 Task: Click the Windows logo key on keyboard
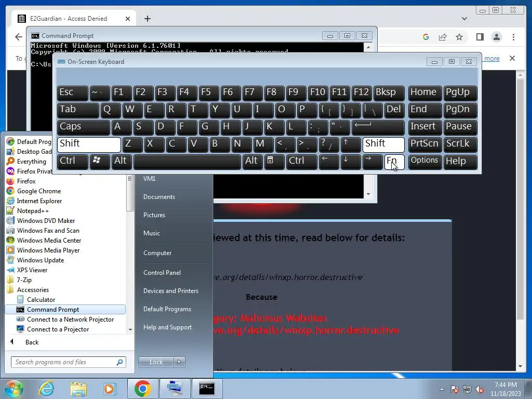99,162
